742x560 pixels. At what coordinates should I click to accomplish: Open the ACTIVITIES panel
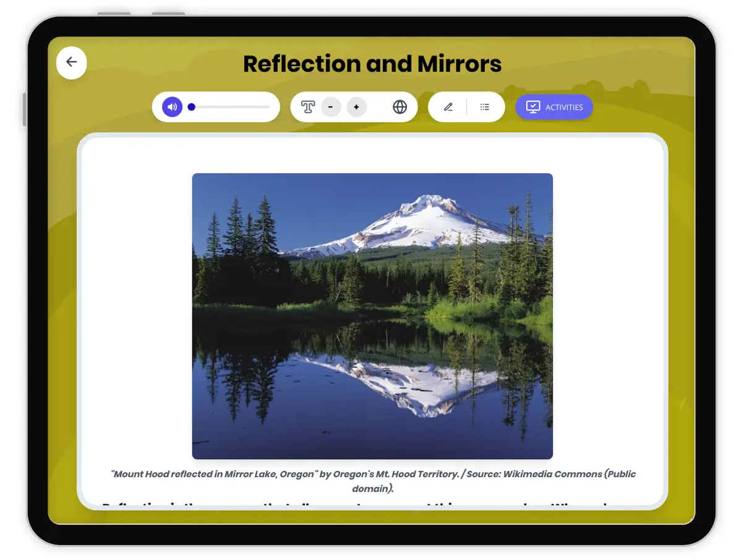[x=554, y=106]
